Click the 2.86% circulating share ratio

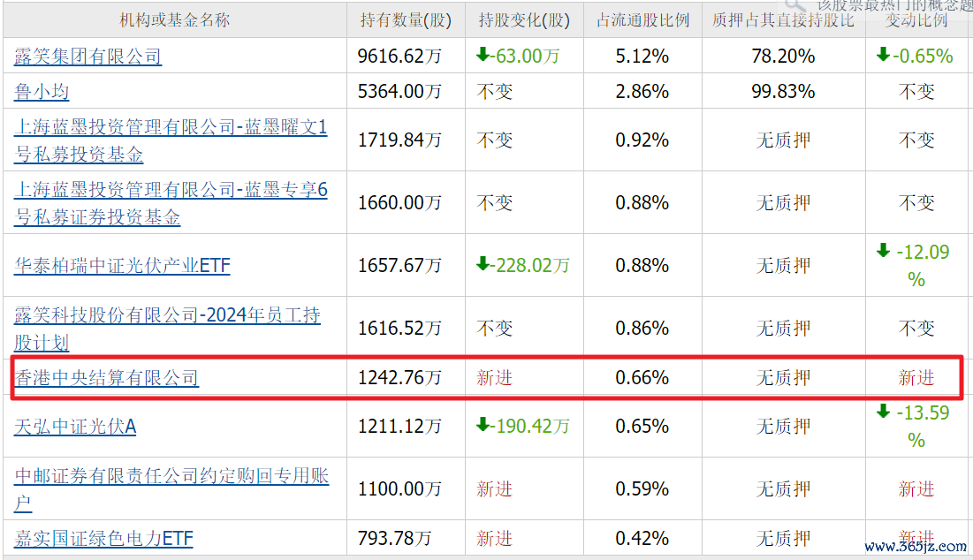click(642, 92)
